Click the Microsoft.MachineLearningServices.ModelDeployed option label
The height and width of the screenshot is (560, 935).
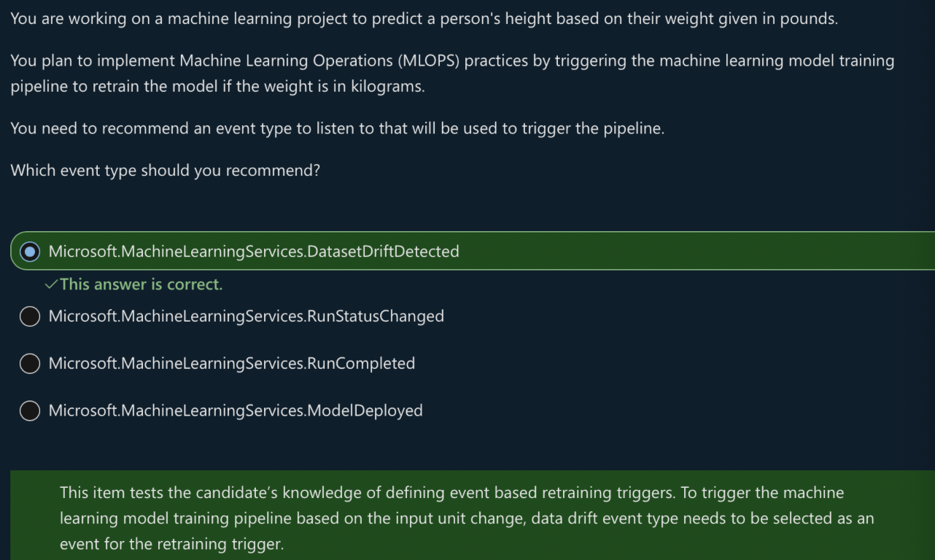[236, 411]
